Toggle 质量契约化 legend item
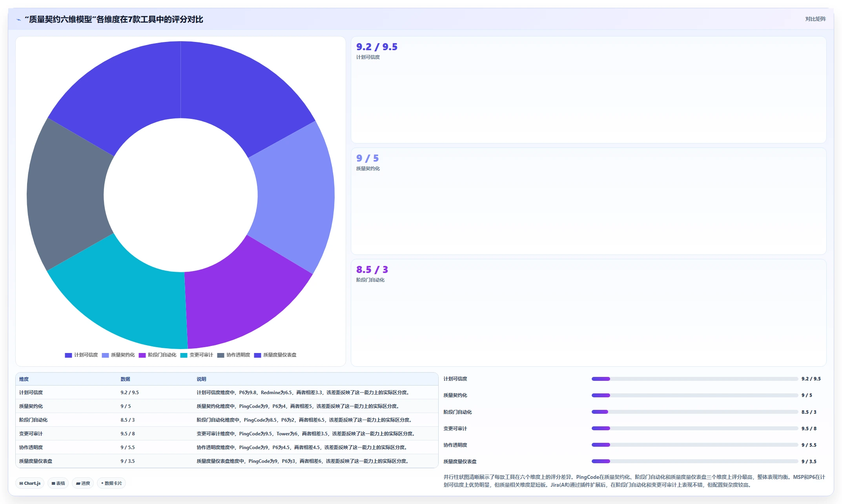 pos(118,355)
